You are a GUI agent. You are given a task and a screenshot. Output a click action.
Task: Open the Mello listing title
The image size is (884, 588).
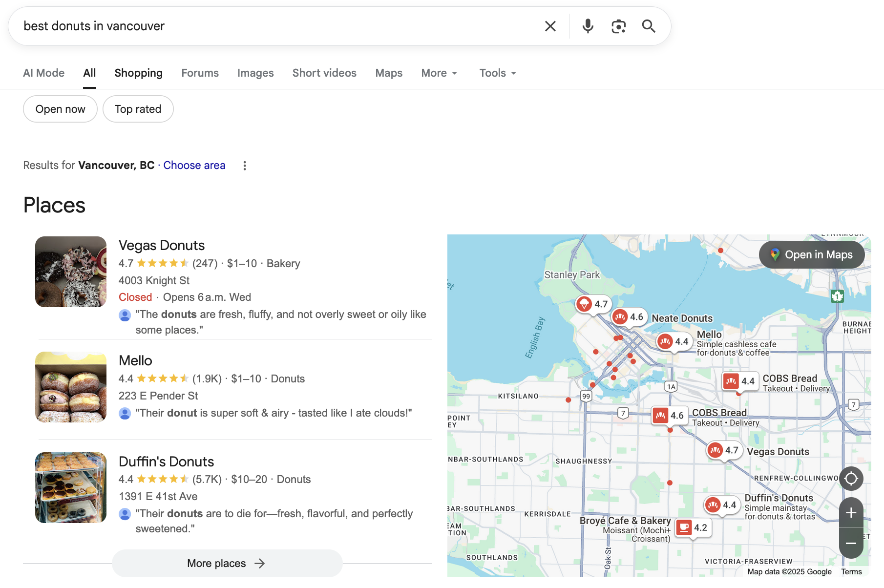click(x=135, y=361)
